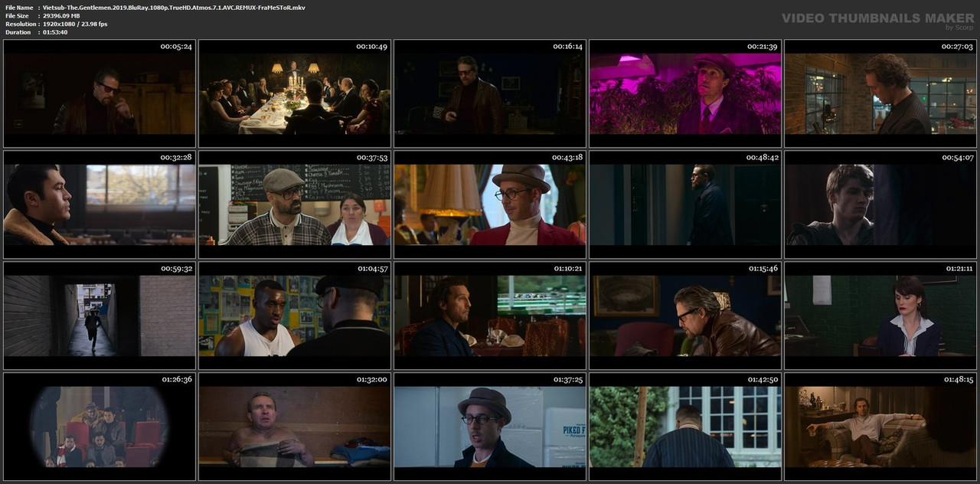
Task: Select the woman thumbnail at 01:21:11
Action: pyautogui.click(x=880, y=316)
